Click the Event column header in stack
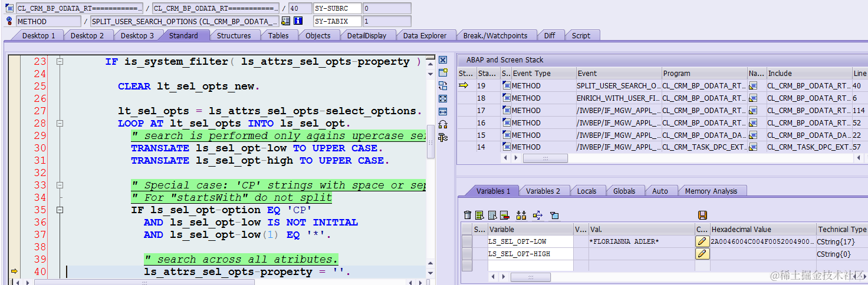The height and width of the screenshot is (285, 868). coord(618,74)
